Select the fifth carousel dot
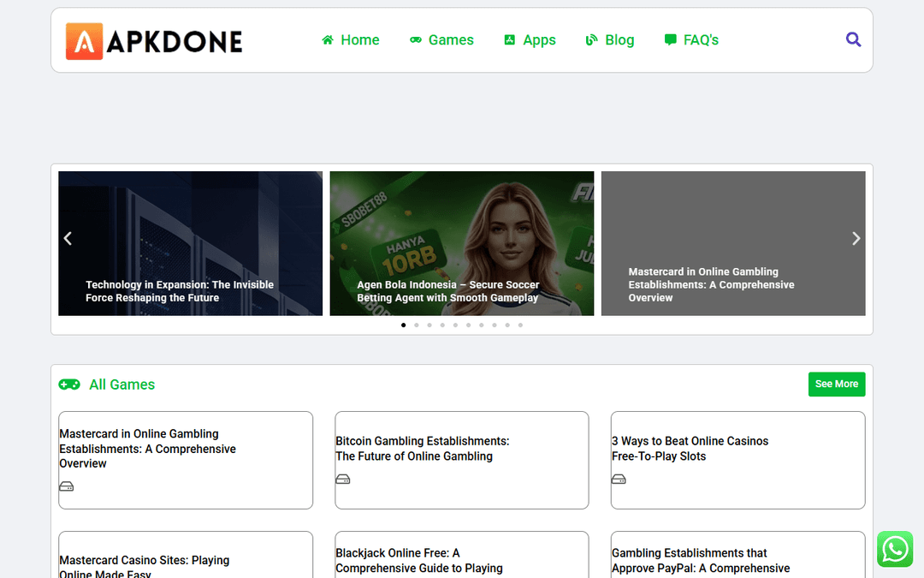This screenshot has height=578, width=924. [x=455, y=325]
